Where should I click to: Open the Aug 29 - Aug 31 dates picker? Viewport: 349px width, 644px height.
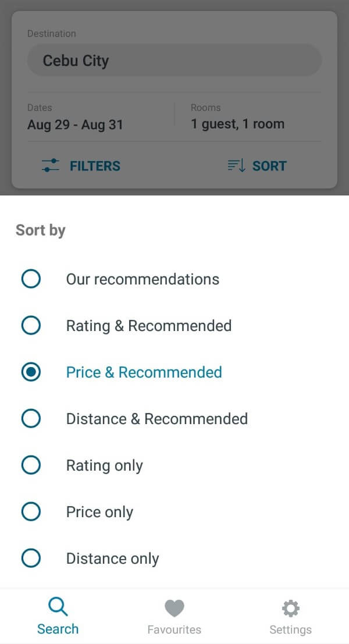click(75, 124)
